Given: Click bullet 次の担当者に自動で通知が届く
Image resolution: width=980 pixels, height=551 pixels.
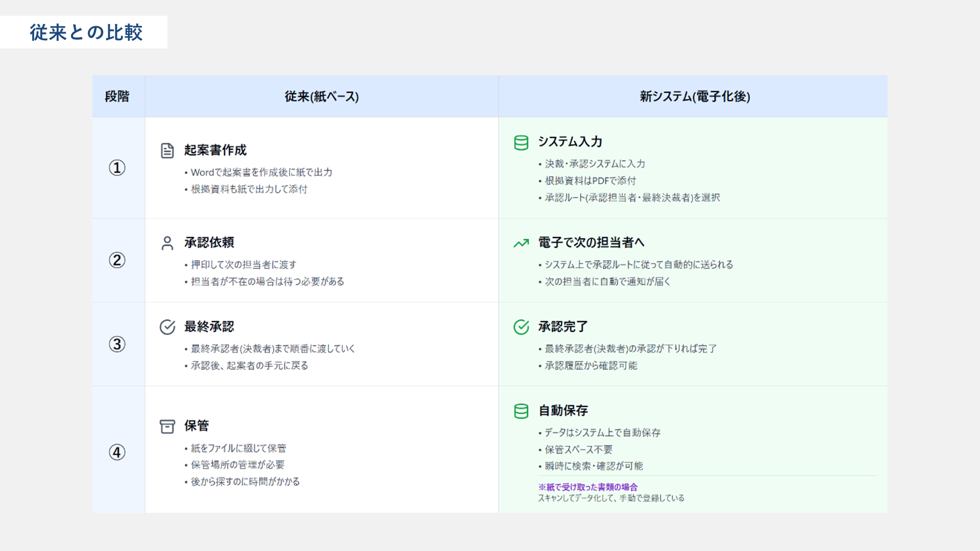Looking at the screenshot, I should point(604,282).
